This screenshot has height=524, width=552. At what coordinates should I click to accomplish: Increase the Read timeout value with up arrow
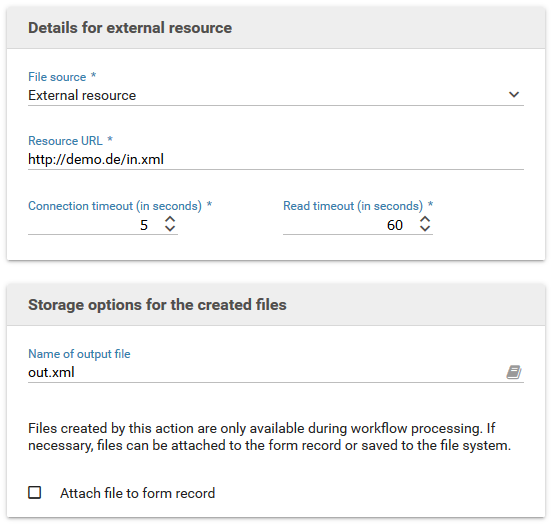pyautogui.click(x=425, y=219)
